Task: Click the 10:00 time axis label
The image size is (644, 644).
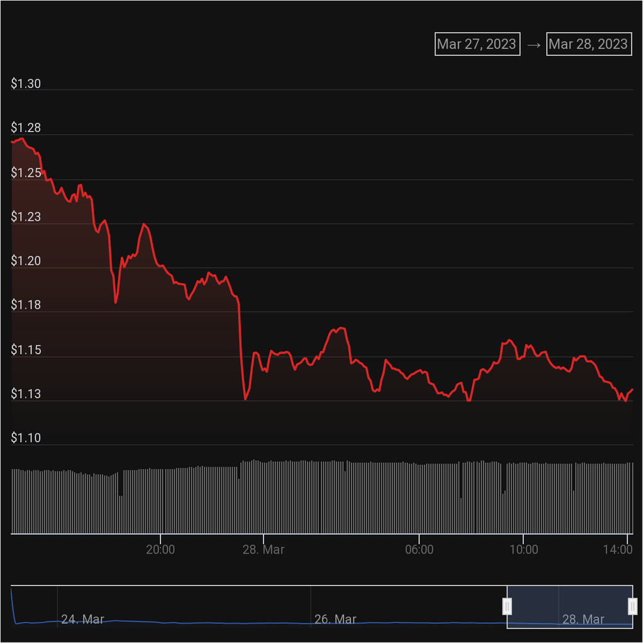Action: (524, 550)
